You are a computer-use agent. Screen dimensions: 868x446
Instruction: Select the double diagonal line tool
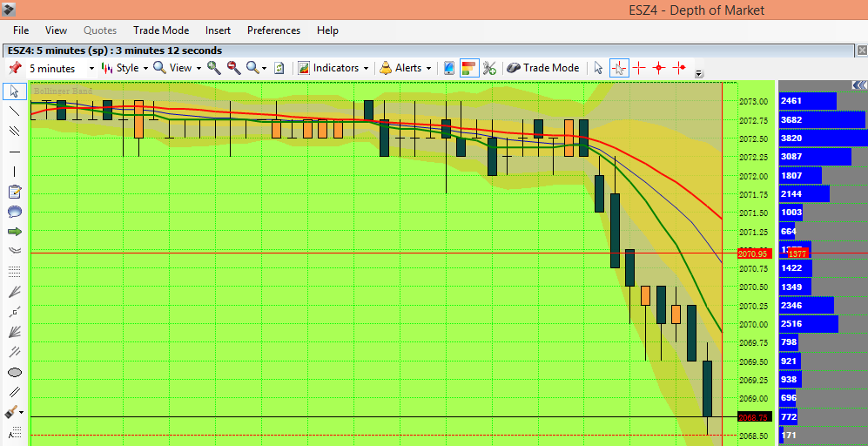point(15,392)
